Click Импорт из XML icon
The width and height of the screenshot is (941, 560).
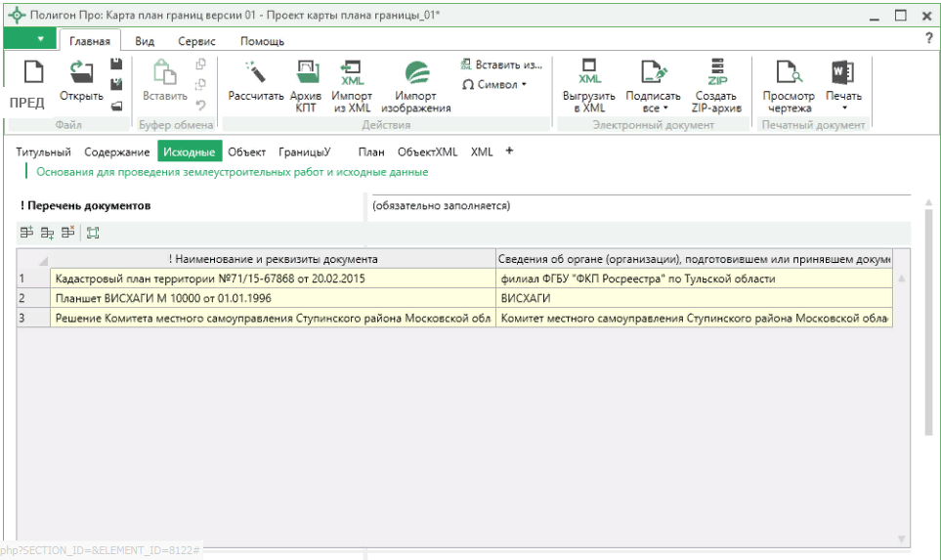coord(351,73)
